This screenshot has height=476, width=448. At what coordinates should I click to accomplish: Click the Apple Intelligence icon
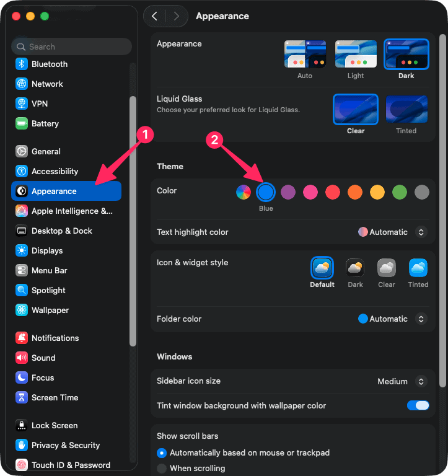pos(22,211)
